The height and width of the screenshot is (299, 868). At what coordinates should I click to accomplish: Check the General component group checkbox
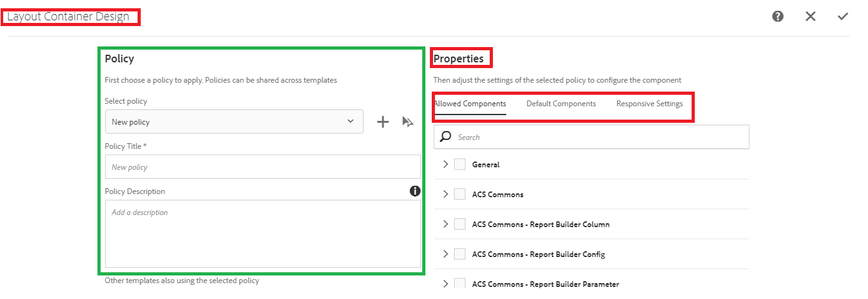point(460,164)
